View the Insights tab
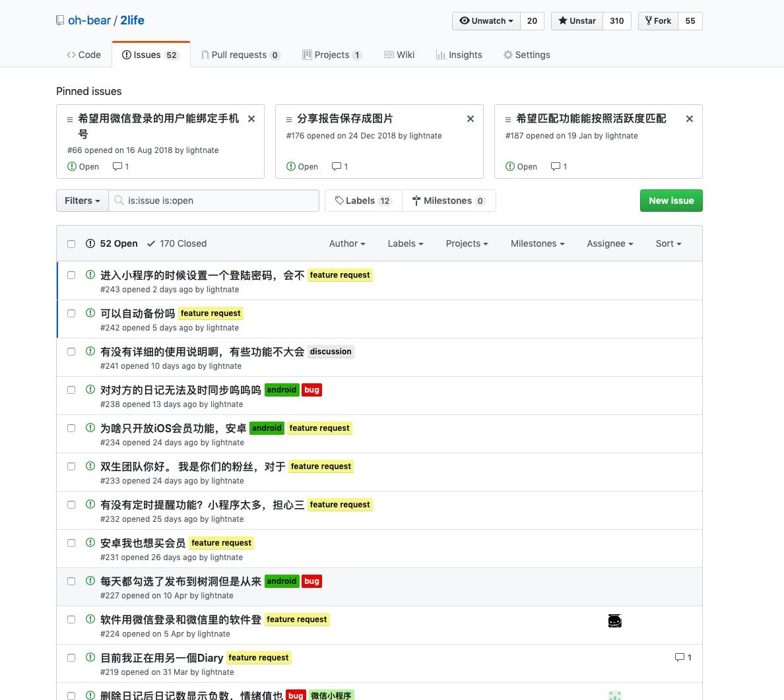 coord(459,55)
